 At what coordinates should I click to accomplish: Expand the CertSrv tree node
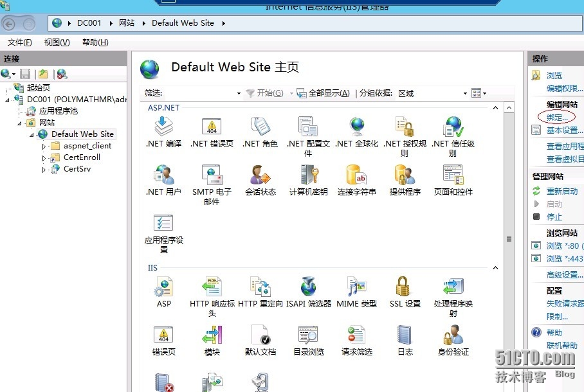(x=44, y=170)
